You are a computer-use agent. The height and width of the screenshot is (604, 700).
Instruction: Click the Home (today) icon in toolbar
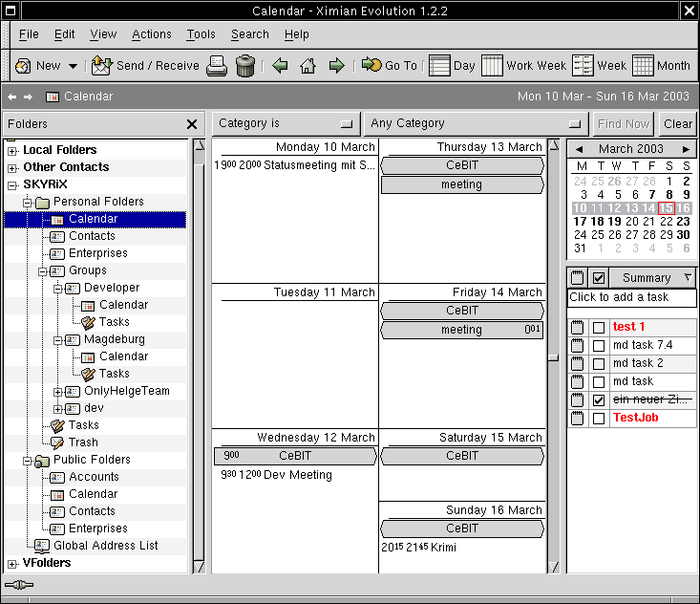(x=308, y=66)
